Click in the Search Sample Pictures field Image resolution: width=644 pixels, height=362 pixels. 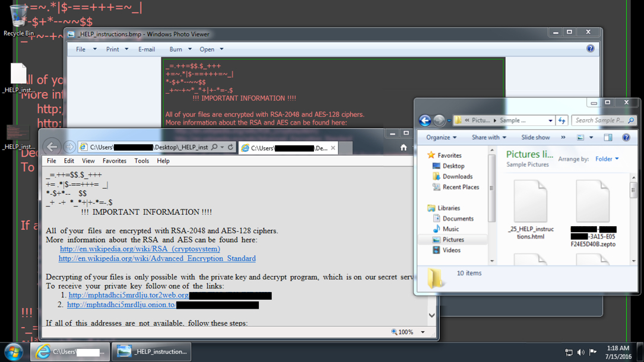click(599, 120)
